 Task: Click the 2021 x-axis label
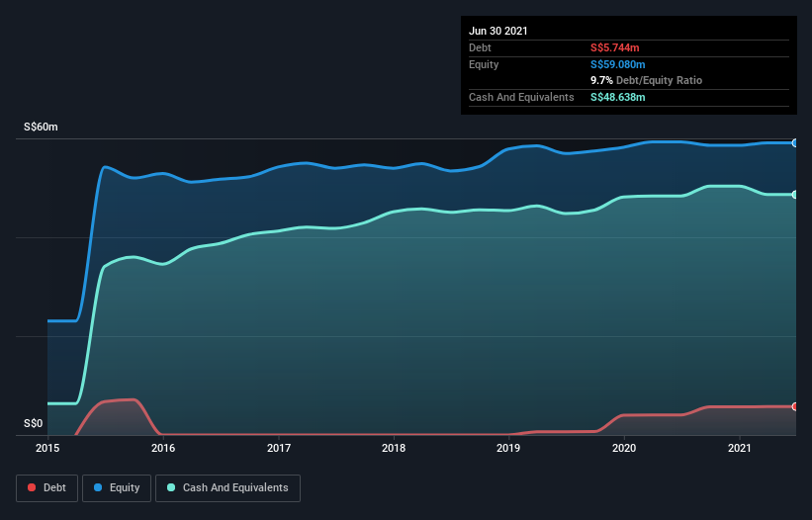pyautogui.click(x=740, y=448)
